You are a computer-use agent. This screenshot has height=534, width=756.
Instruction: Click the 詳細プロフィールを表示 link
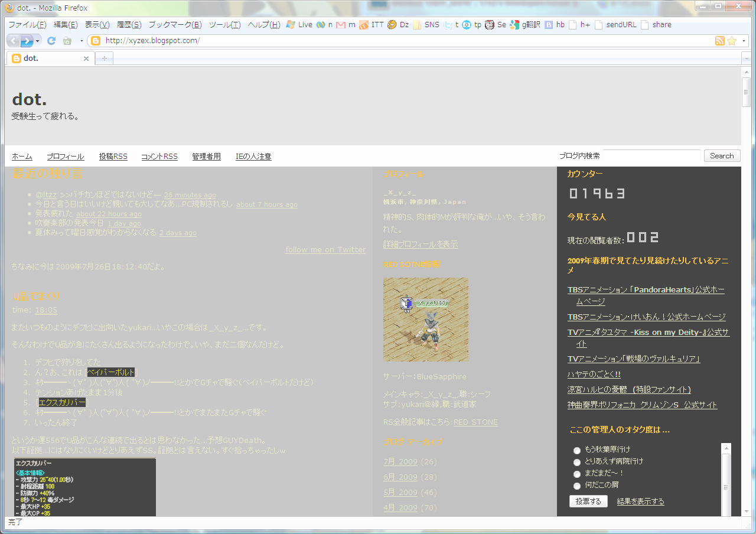point(421,244)
